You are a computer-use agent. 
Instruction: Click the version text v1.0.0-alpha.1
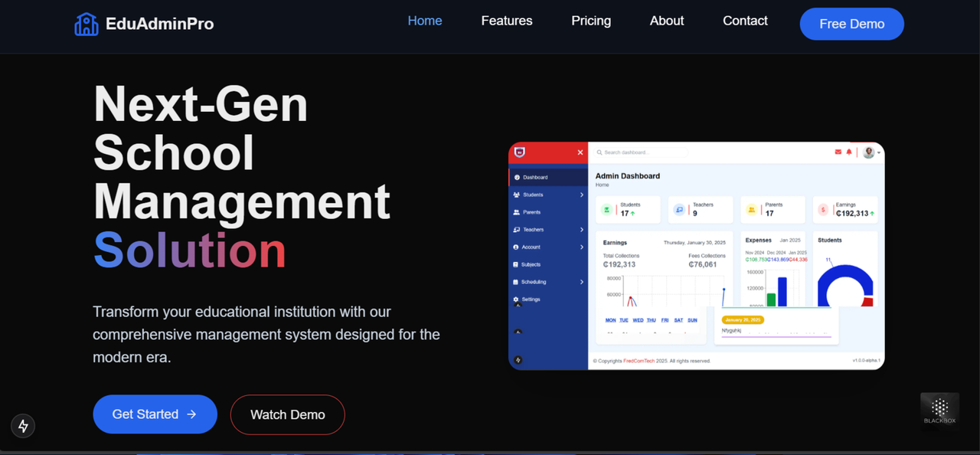867,361
